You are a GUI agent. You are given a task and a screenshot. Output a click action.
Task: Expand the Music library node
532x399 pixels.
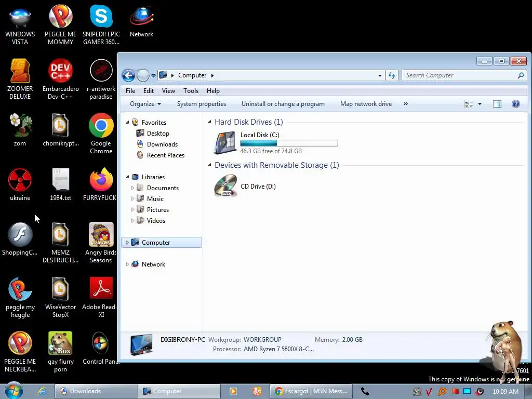click(132, 198)
